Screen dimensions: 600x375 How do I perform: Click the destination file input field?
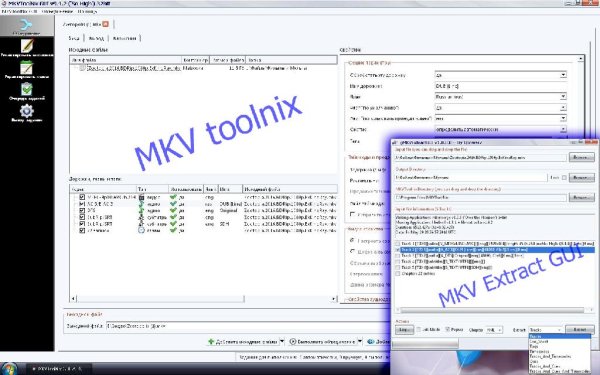248,326
